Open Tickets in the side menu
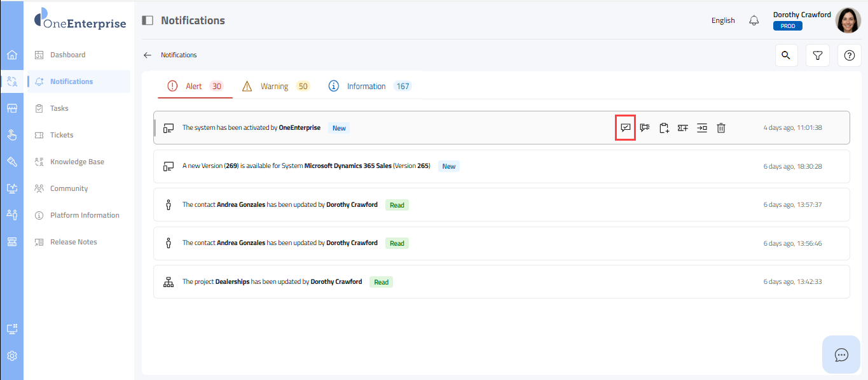868x380 pixels. click(x=62, y=135)
